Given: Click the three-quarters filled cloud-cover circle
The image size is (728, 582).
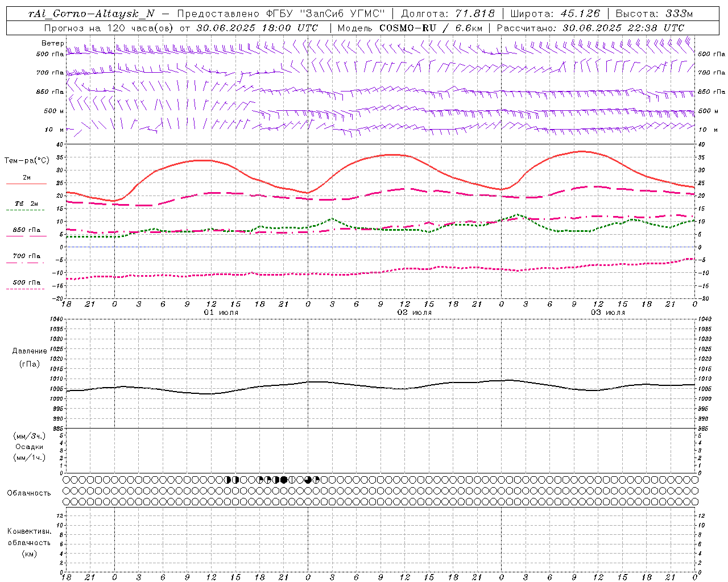Looking at the screenshot, I should click(x=308, y=480).
